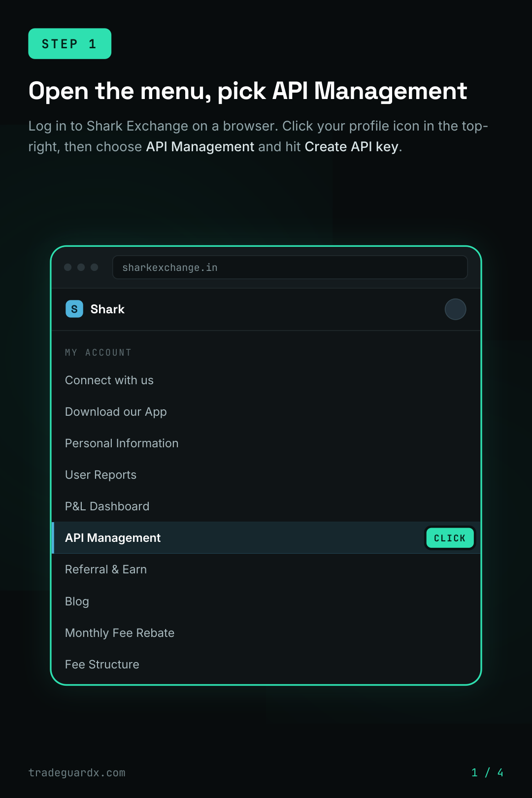Screen dimensions: 532x798
Task: Click the sharkexchange.in address bar
Action: [x=290, y=267]
